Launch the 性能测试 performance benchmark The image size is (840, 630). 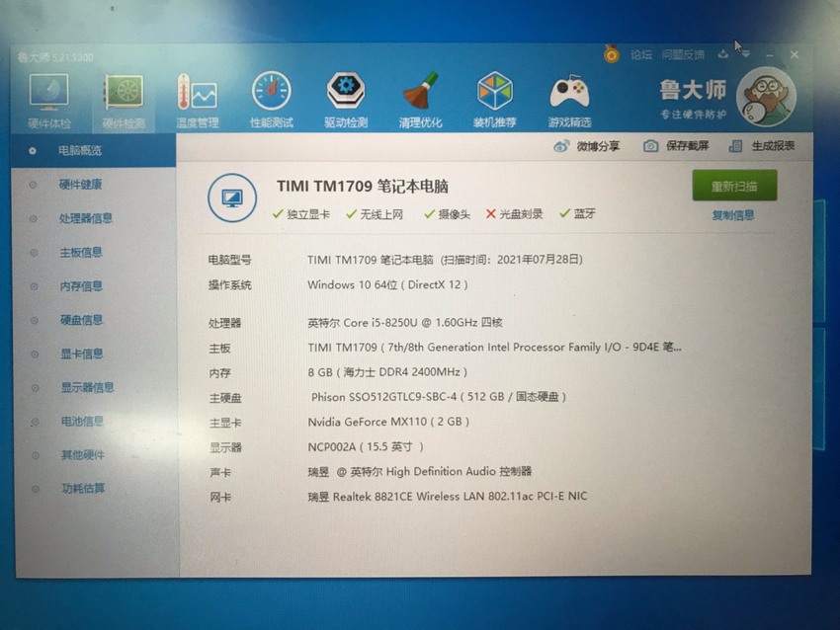pos(272,101)
